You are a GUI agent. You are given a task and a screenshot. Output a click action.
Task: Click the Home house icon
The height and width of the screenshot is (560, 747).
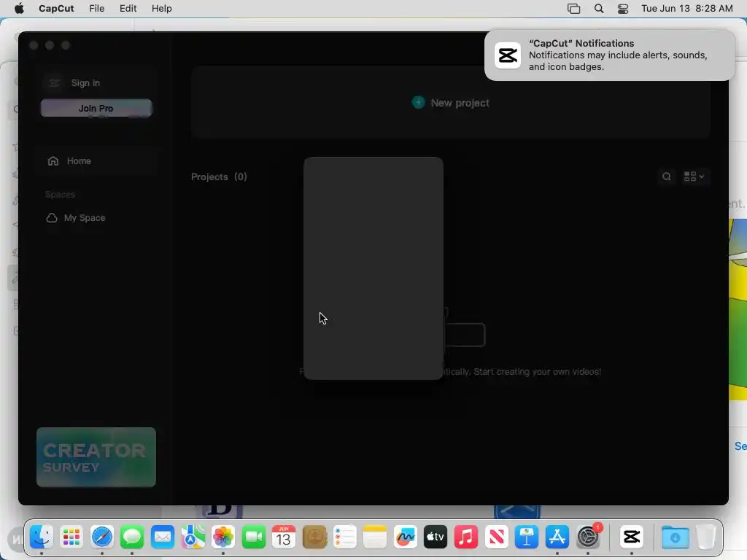tap(53, 161)
